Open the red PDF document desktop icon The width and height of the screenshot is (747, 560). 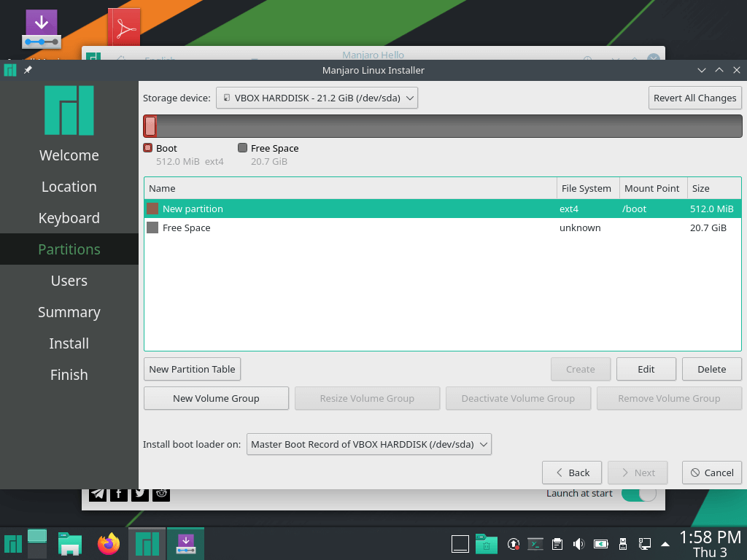124,28
